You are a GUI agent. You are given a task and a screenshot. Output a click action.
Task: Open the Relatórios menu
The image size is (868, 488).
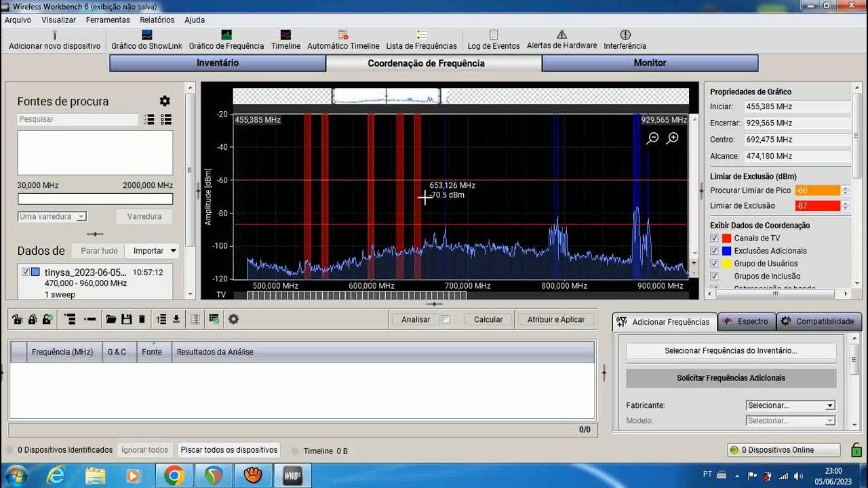[x=157, y=20]
